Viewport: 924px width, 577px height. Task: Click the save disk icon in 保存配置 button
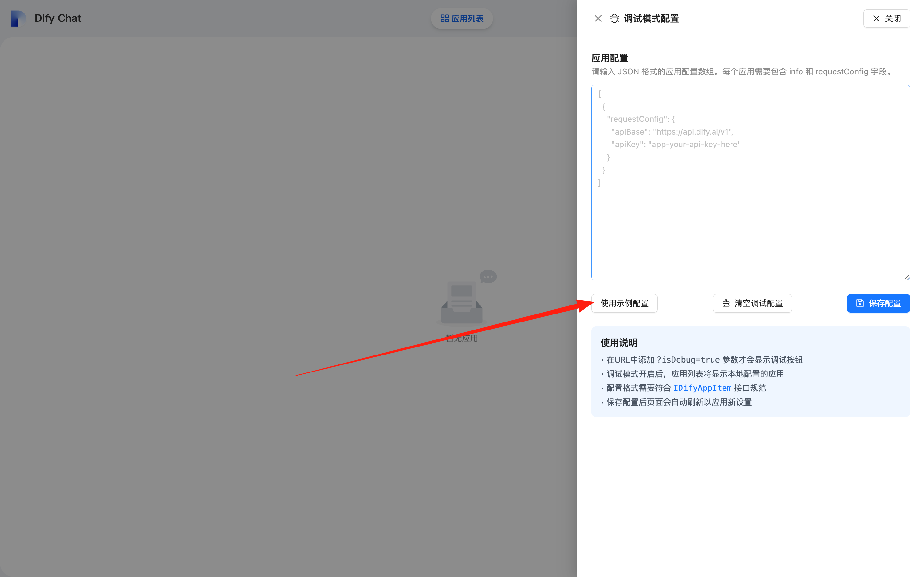859,303
